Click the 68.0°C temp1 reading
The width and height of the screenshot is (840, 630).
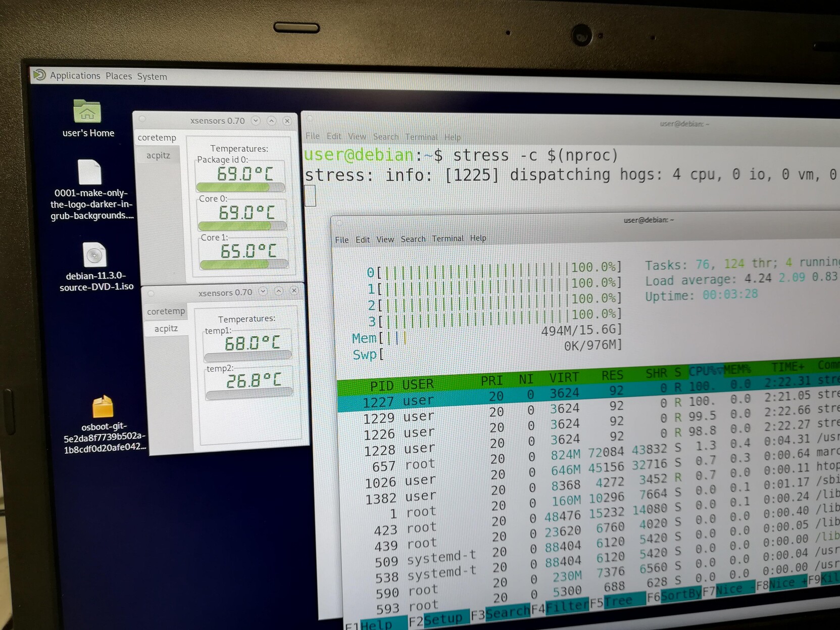(252, 344)
